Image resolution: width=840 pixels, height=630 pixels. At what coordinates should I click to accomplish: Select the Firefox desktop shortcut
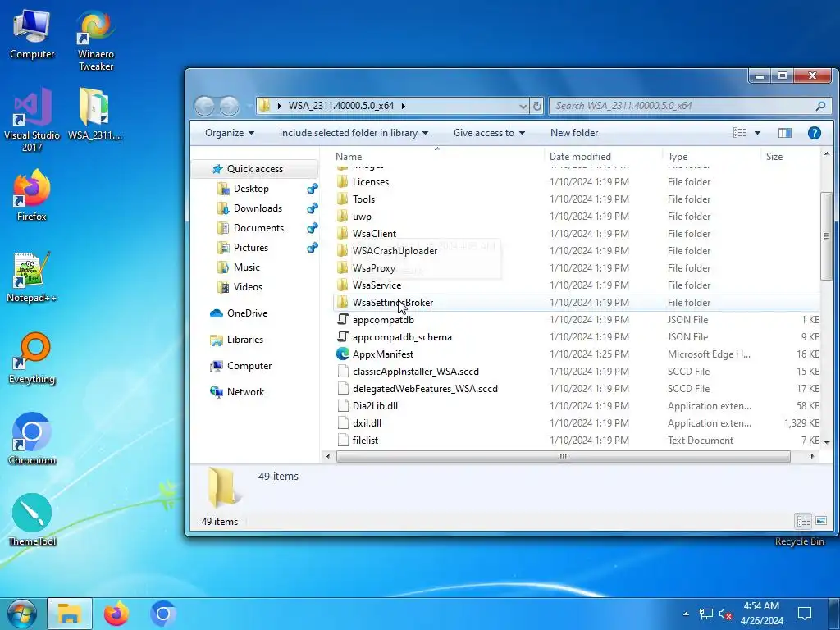(32, 195)
